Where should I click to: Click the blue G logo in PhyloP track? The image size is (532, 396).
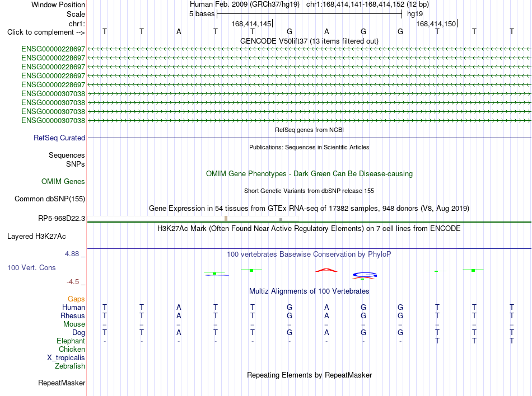(x=365, y=275)
